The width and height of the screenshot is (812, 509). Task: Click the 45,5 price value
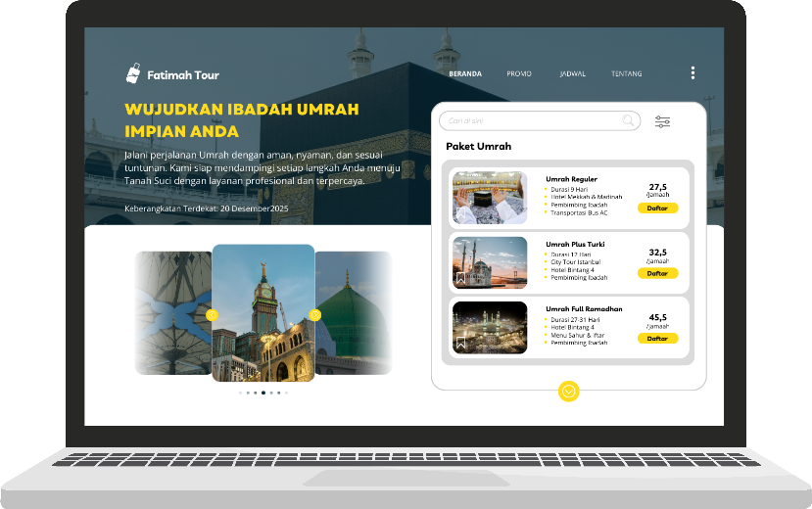pos(657,317)
